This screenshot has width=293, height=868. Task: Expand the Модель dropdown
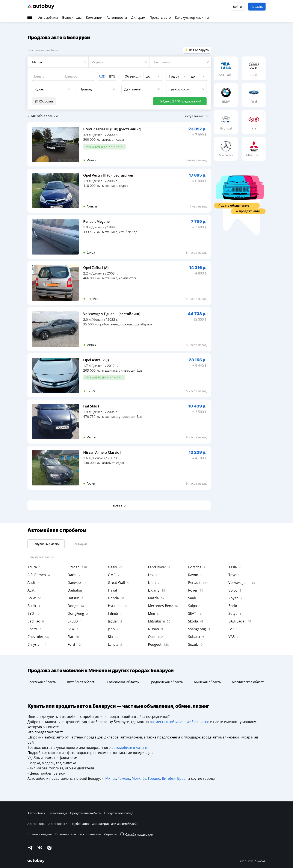click(x=119, y=62)
